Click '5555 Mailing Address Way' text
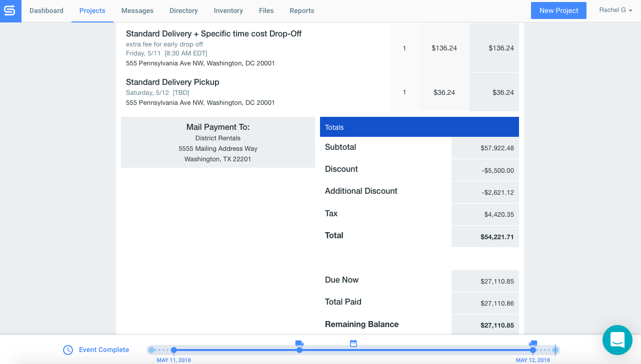641x364 pixels. pos(218,148)
